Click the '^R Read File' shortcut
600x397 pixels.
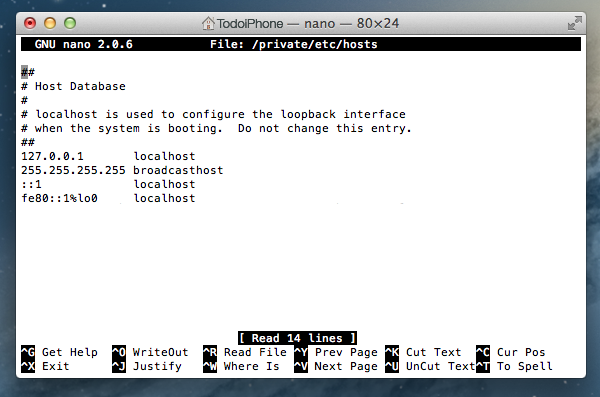pos(245,352)
